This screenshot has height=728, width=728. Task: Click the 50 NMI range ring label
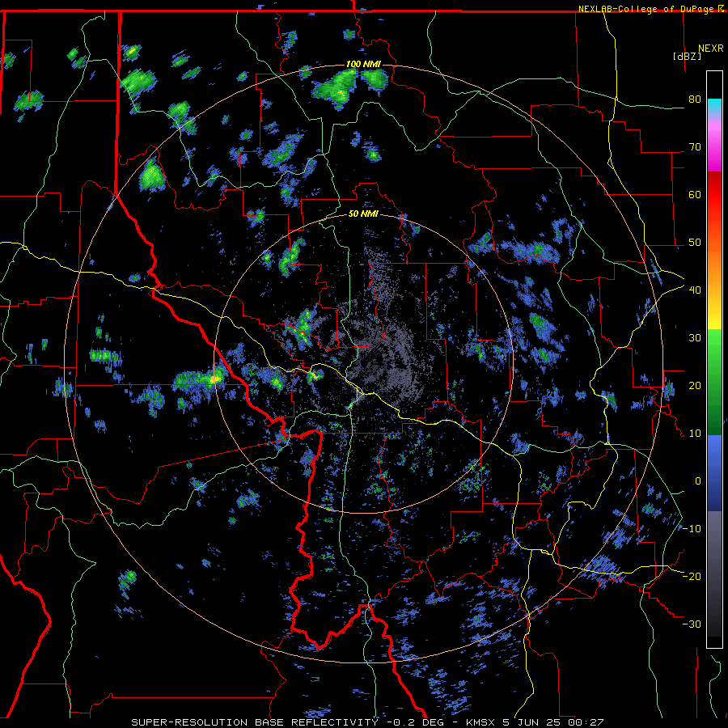pyautogui.click(x=363, y=214)
